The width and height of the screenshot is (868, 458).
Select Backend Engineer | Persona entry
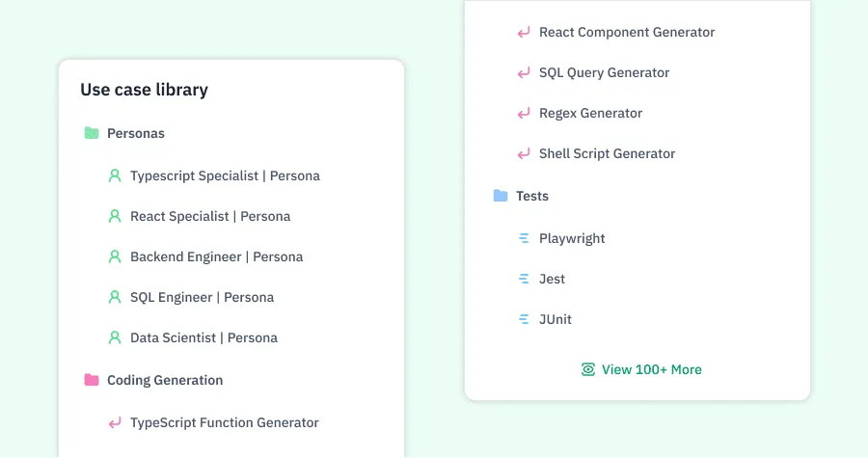216,256
